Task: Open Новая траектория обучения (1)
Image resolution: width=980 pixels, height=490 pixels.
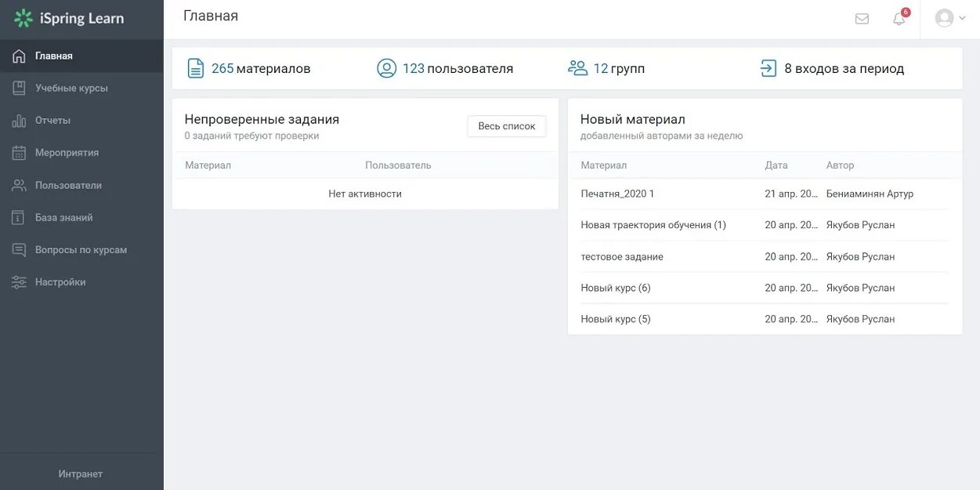Action: click(653, 225)
